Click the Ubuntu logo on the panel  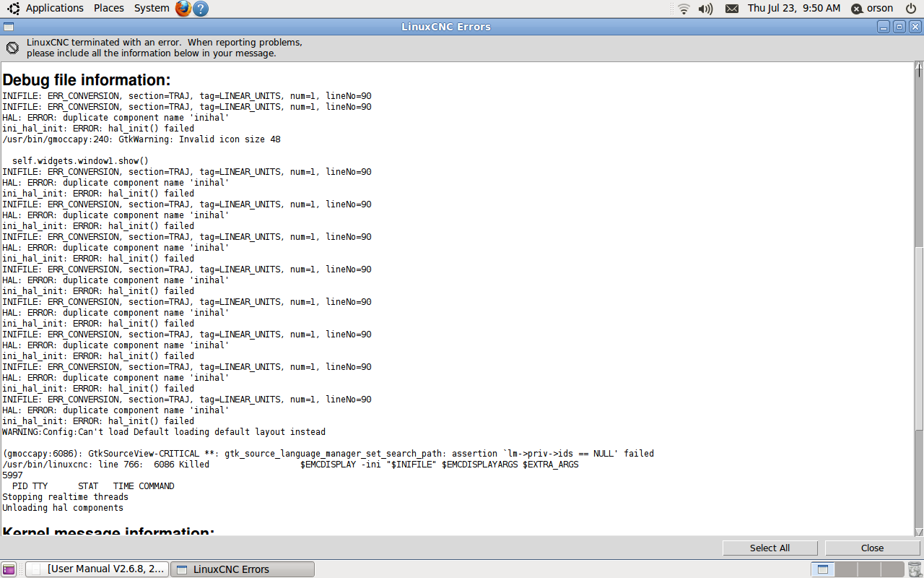[14, 9]
